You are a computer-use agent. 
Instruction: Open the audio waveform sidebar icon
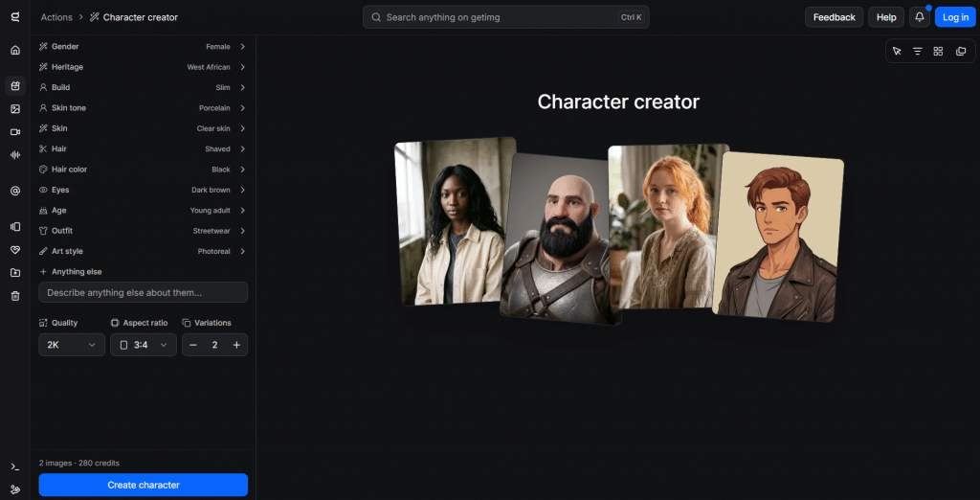coord(15,155)
